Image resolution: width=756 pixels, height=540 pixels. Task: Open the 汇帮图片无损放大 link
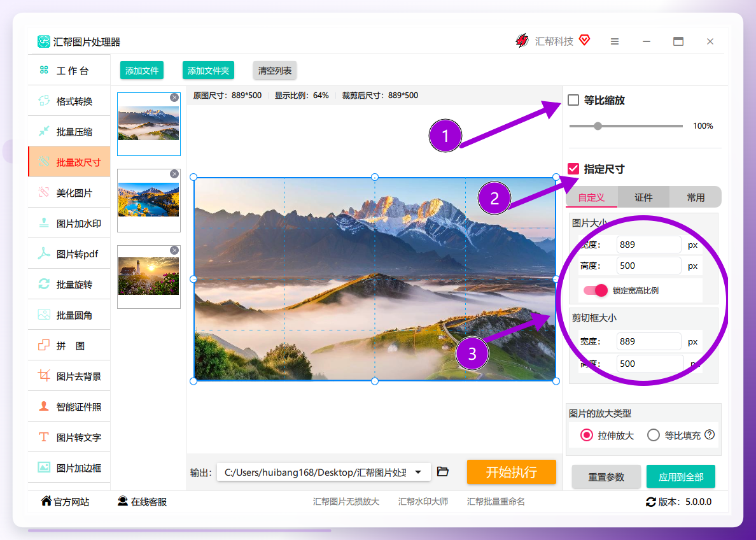coord(346,502)
